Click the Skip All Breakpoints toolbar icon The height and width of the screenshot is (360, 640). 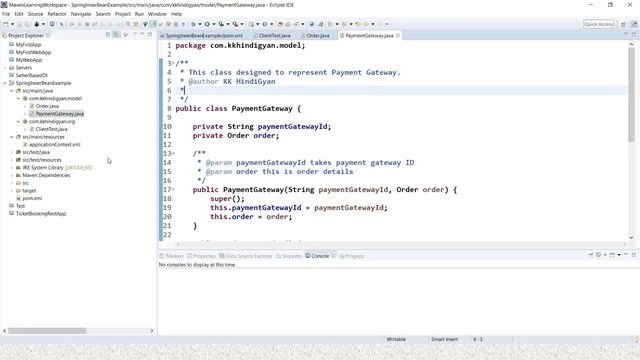click(62, 24)
